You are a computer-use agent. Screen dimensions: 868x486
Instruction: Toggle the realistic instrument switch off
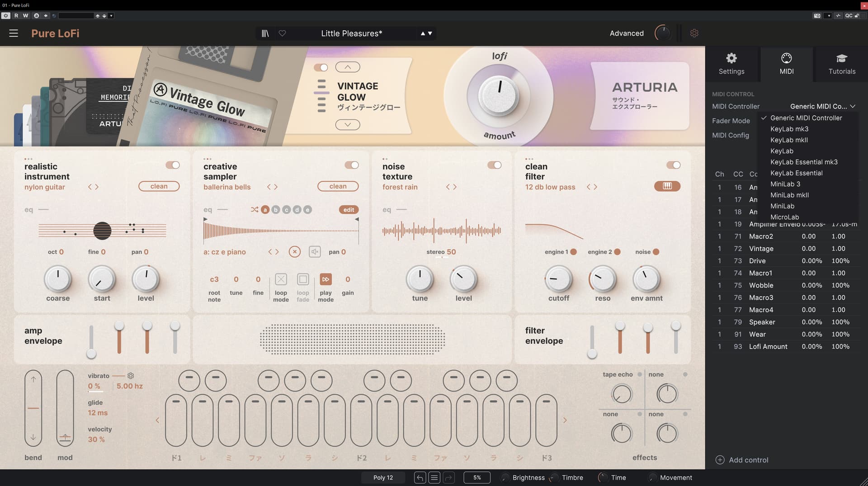click(x=173, y=165)
